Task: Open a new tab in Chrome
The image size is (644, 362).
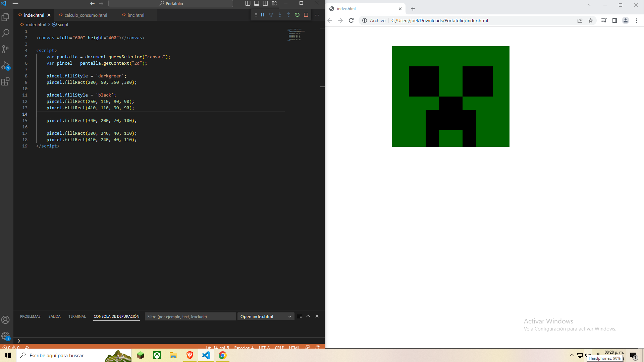Action: point(413,9)
